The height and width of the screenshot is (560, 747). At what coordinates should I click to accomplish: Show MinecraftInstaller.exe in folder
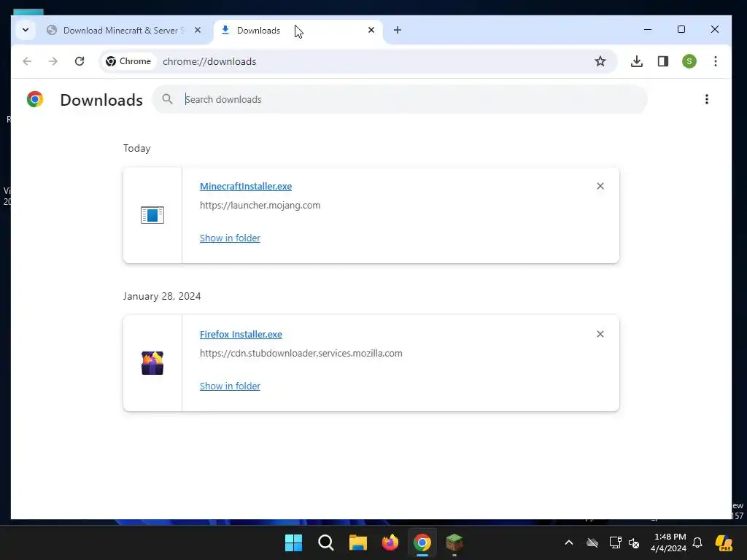coord(230,238)
